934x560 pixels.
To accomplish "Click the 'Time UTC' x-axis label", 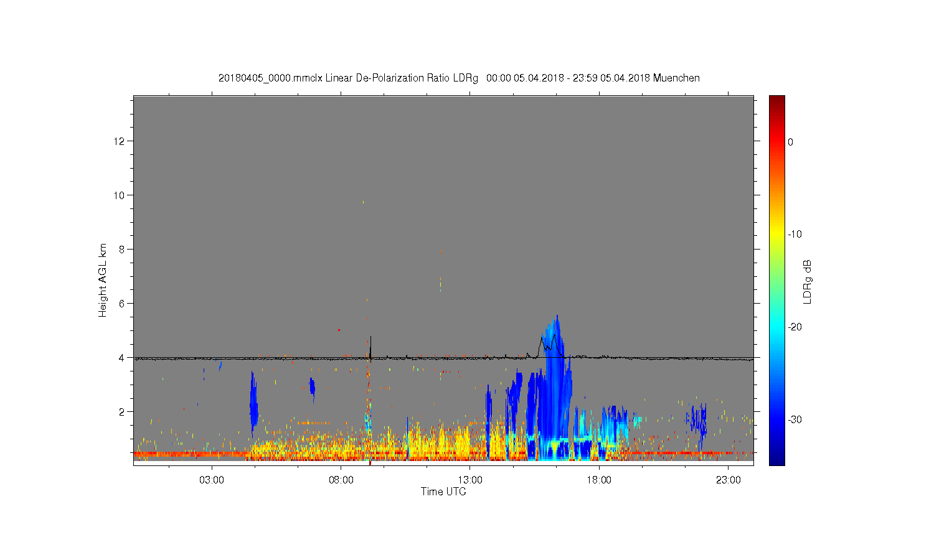I will pos(443,492).
